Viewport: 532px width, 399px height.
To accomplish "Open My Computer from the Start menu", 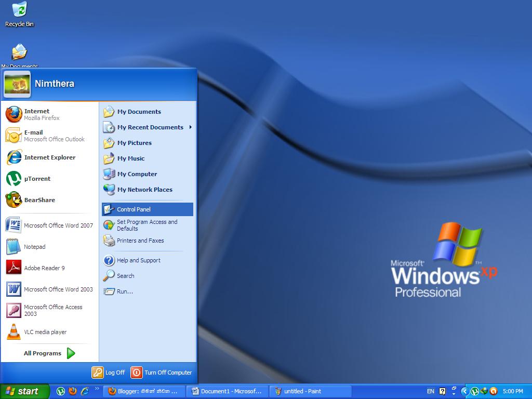I will [148, 174].
